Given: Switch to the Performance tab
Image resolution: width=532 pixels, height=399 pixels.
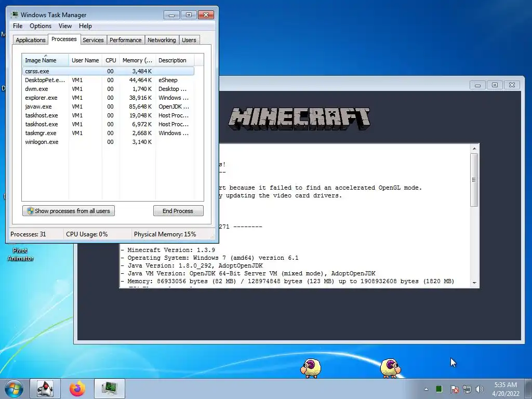Looking at the screenshot, I should (126, 40).
